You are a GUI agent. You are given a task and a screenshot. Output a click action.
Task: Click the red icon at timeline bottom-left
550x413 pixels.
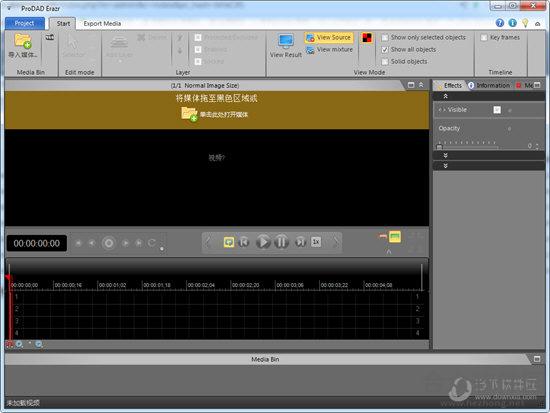coord(9,345)
